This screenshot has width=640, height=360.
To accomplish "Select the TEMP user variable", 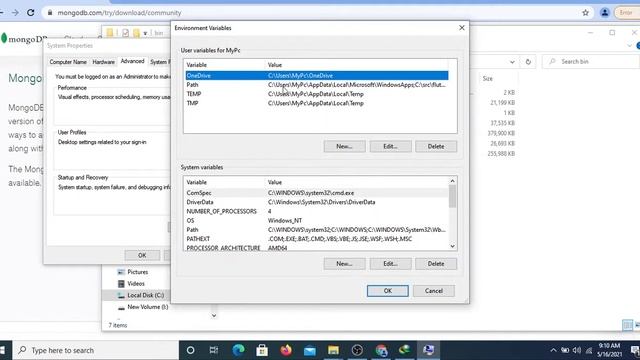I will (x=317, y=94).
